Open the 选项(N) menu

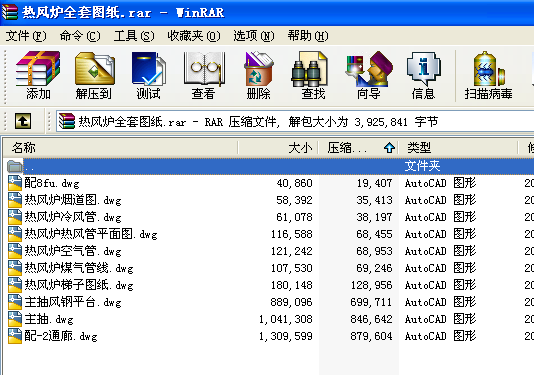(x=254, y=36)
